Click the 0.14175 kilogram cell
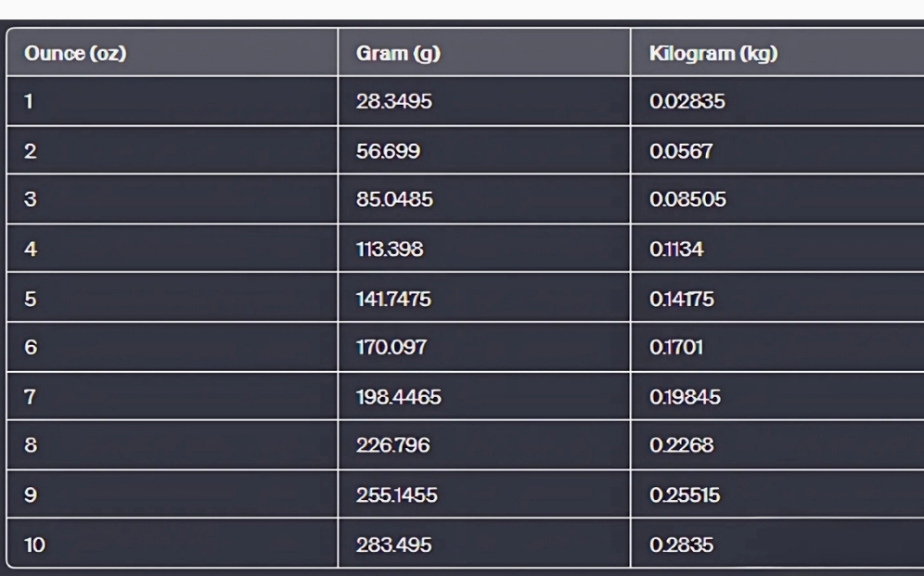The height and width of the screenshot is (576, 924). point(777,298)
